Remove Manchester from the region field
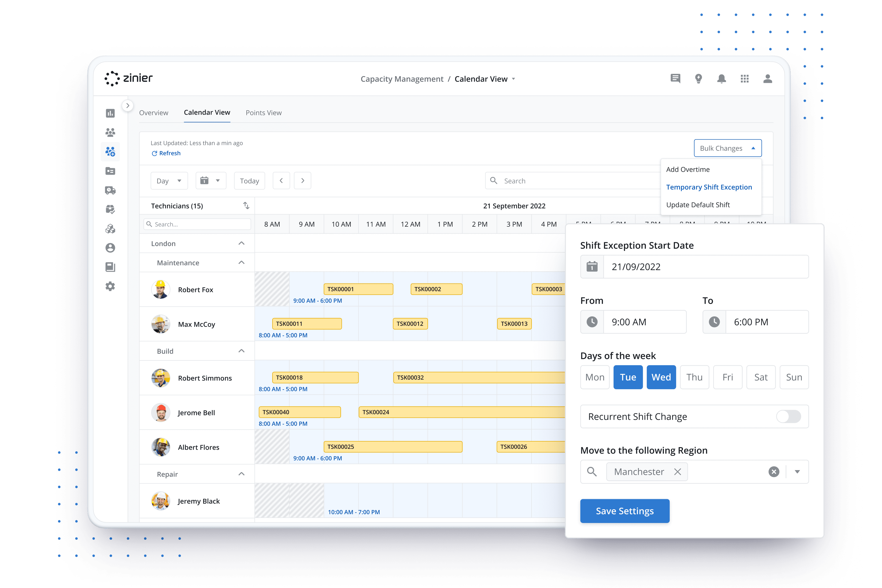This screenshot has width=882, height=588. click(x=677, y=471)
